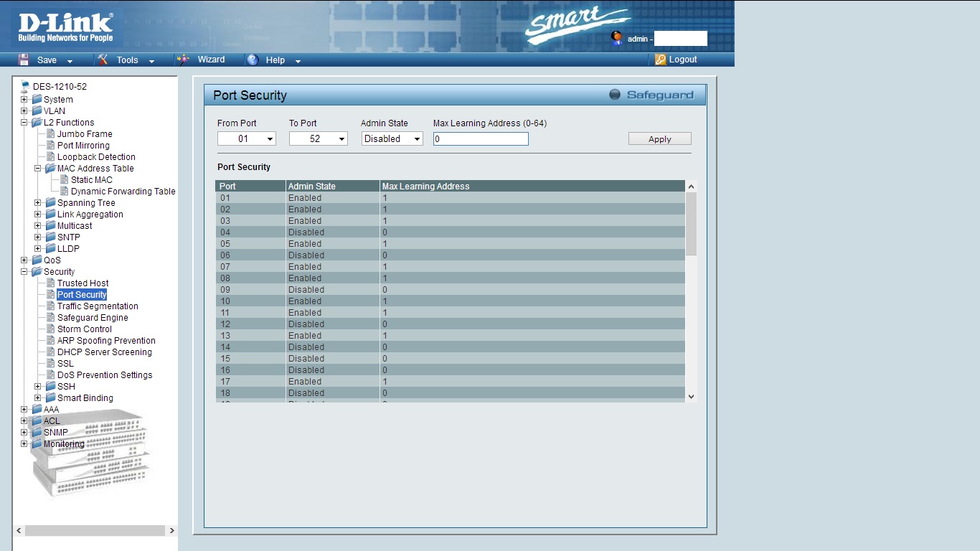Open the Save menu

[x=47, y=60]
